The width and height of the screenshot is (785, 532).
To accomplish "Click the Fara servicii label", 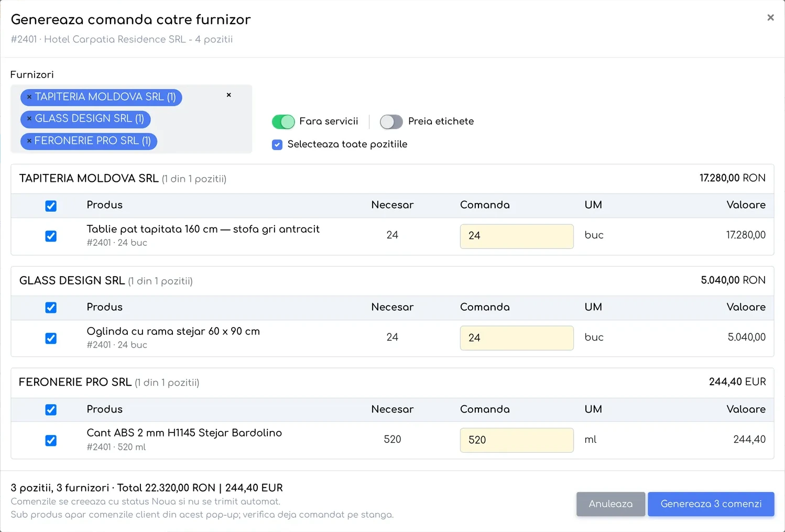I will point(329,122).
